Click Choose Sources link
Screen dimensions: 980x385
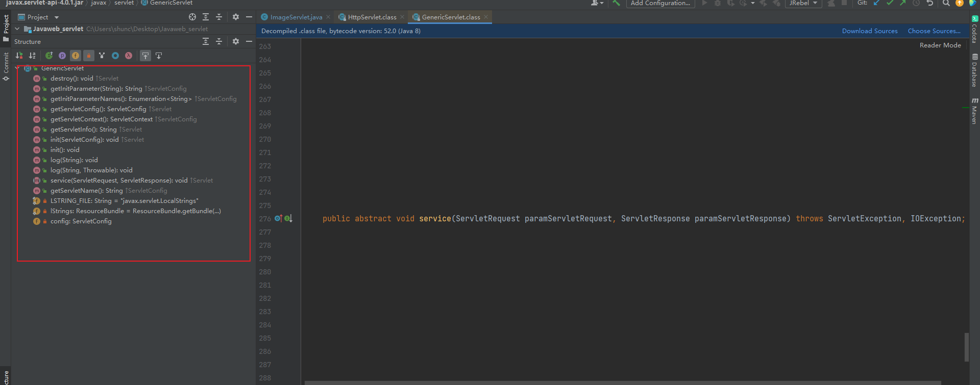[x=934, y=31]
